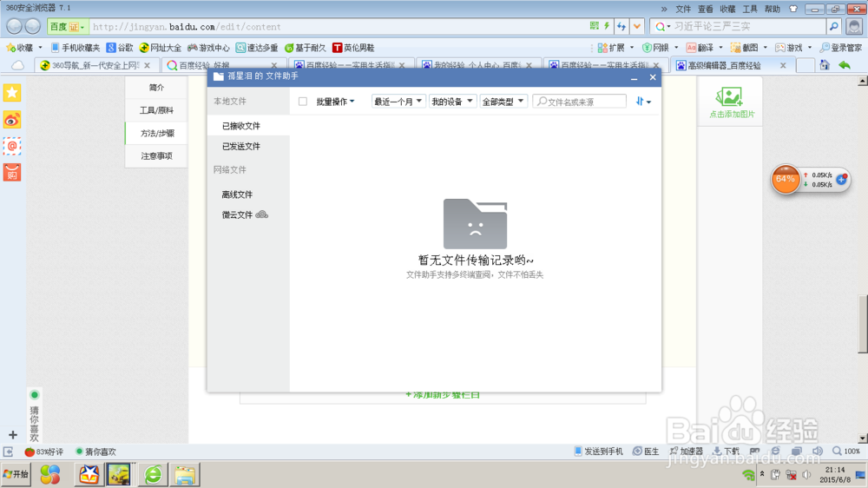
Task: Click the 方法/步骤 section in page sidebar
Action: (156, 133)
